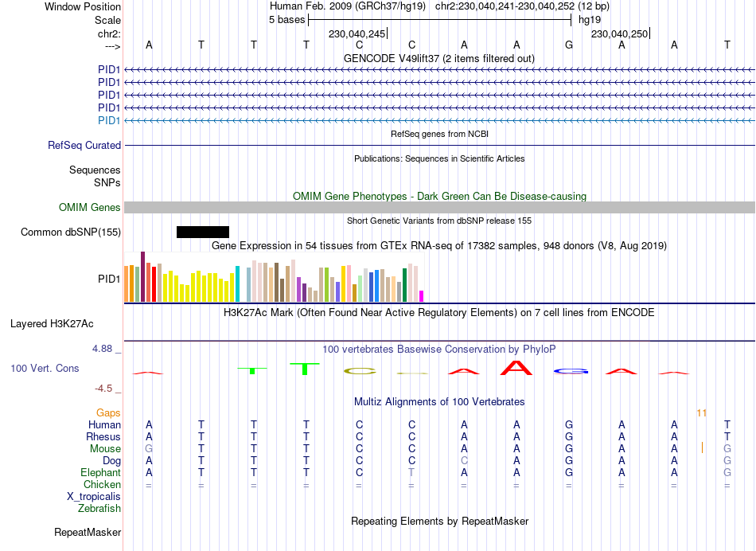This screenshot has height=551, width=756.
Task: Click the faded T in Elephant alignment row
Action: point(411,473)
